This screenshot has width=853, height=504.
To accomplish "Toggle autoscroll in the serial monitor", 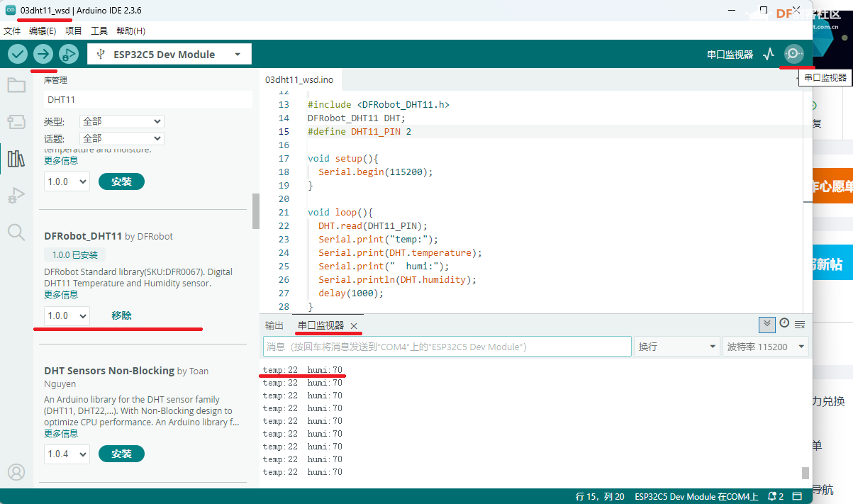I will [x=766, y=325].
